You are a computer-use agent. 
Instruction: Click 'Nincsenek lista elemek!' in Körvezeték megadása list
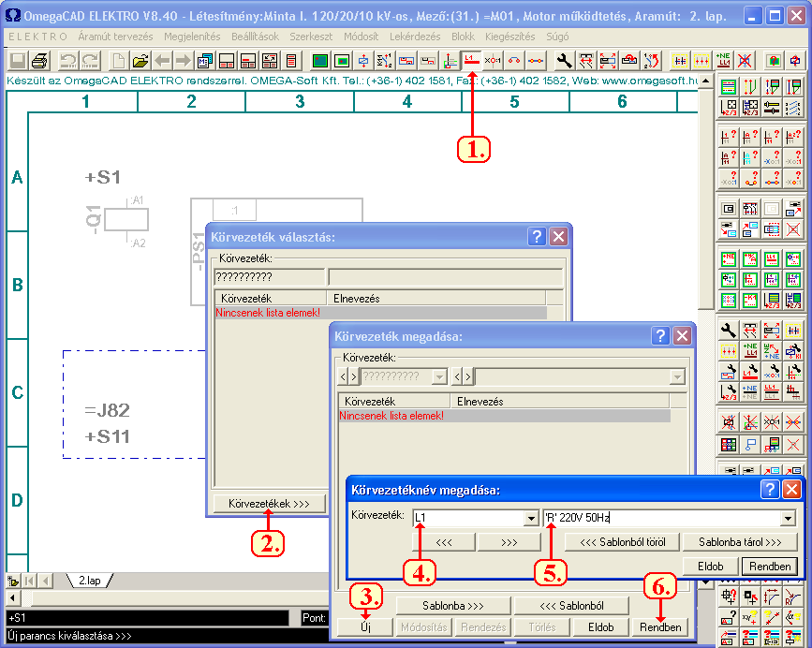coord(391,416)
